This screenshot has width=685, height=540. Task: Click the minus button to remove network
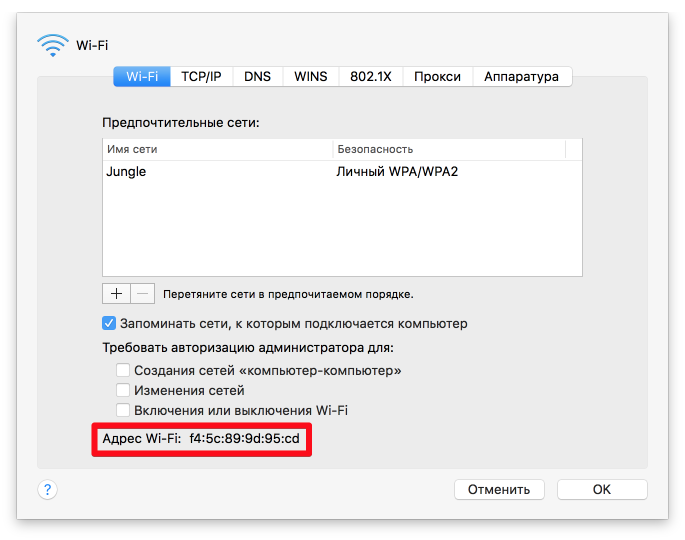click(143, 293)
